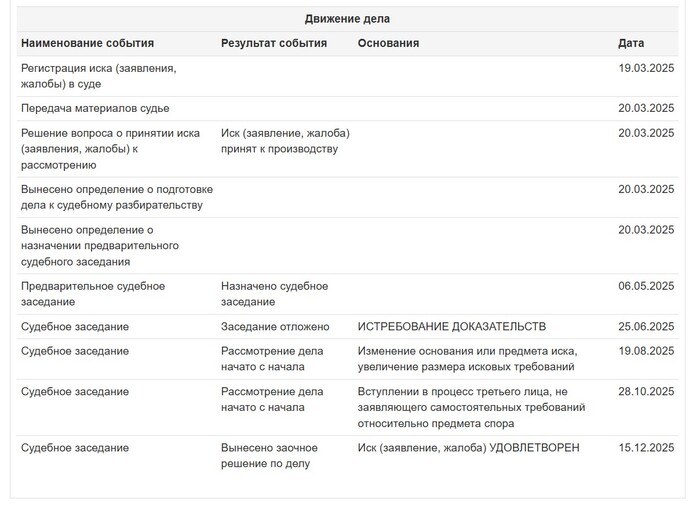Image resolution: width=700 pixels, height=510 pixels.
Task: Click the "Дата" column header
Action: [631, 44]
